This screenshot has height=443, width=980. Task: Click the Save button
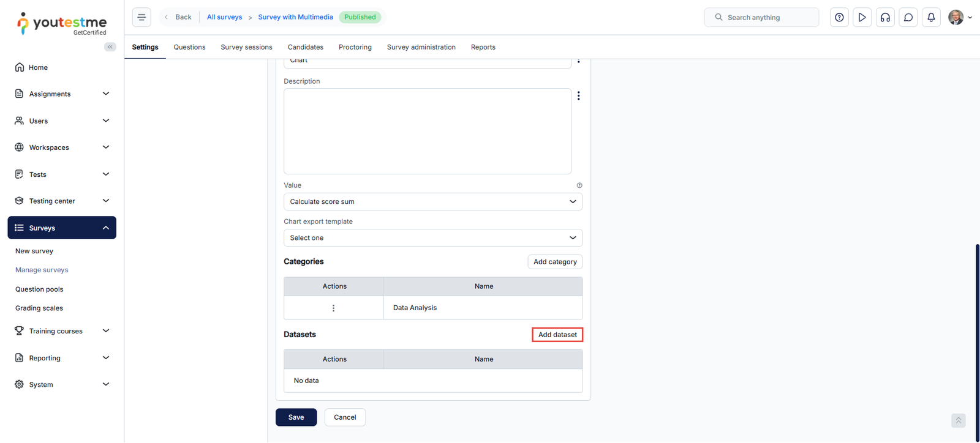click(296, 417)
